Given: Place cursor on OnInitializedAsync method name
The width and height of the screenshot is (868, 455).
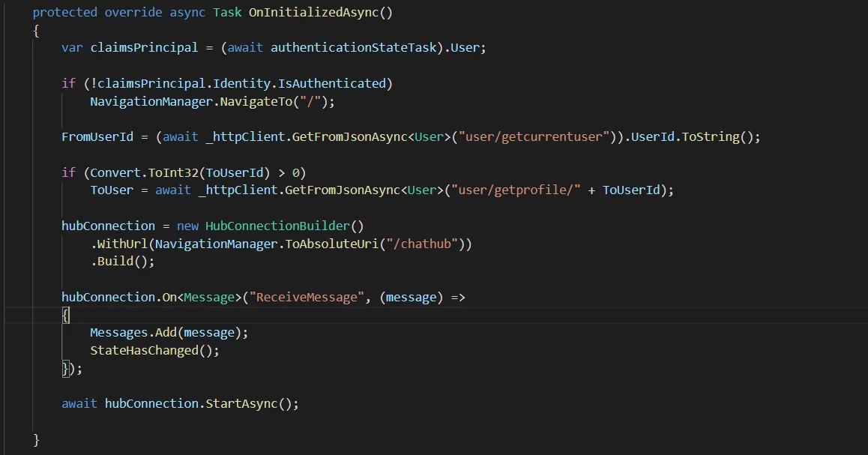Looking at the screenshot, I should pos(313,13).
